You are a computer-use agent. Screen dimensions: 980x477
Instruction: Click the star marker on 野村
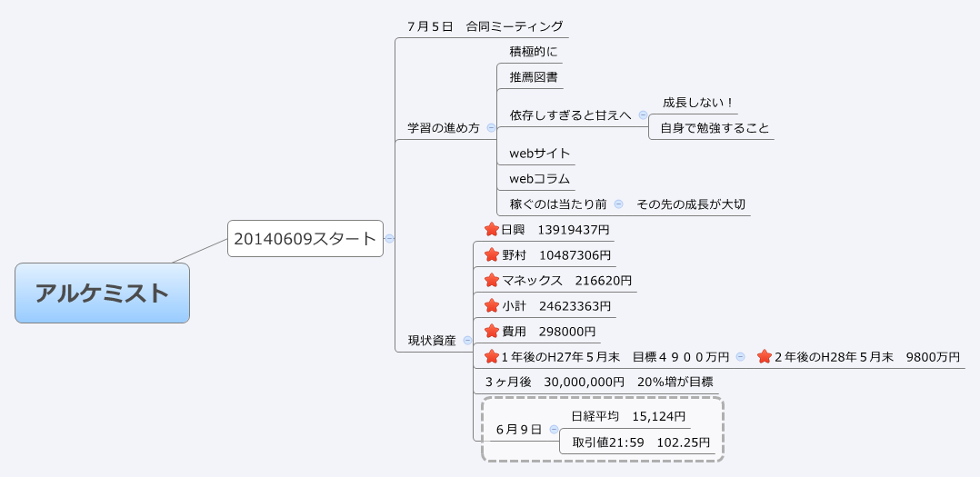[x=492, y=255]
